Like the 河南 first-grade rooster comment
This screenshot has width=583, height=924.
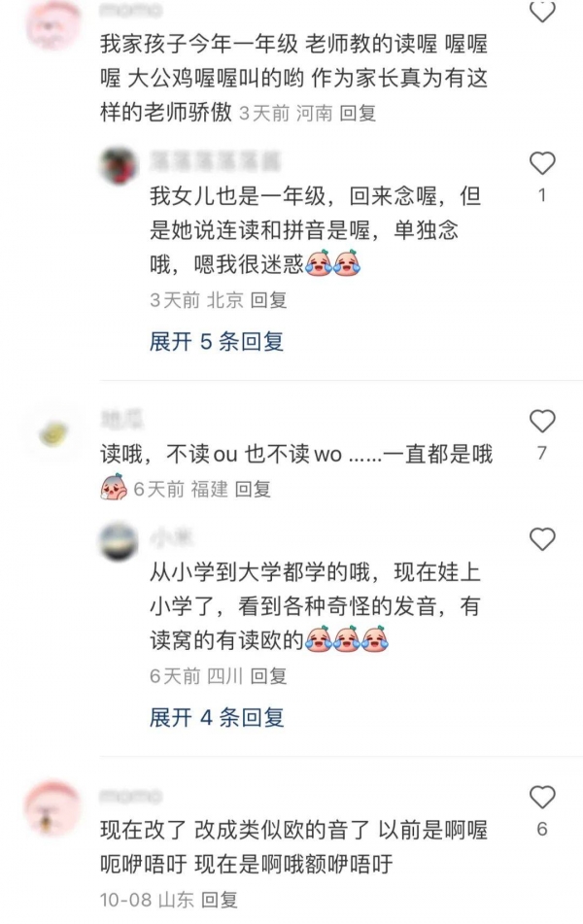[x=542, y=11]
